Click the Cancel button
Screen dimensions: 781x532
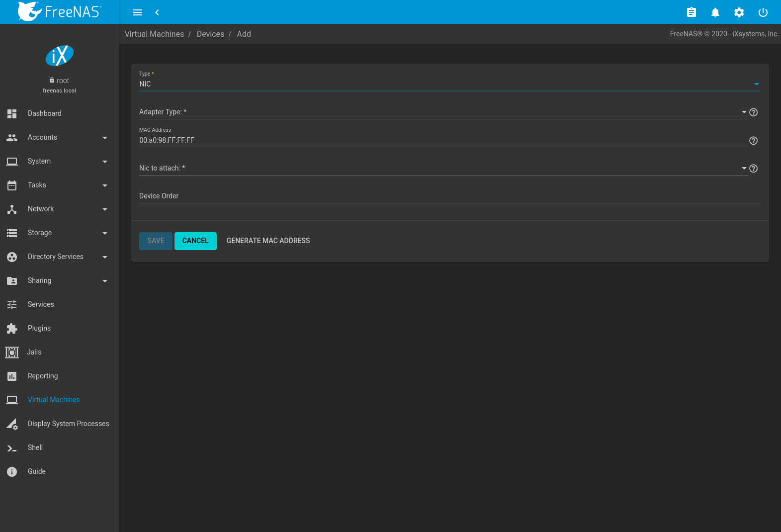tap(195, 241)
